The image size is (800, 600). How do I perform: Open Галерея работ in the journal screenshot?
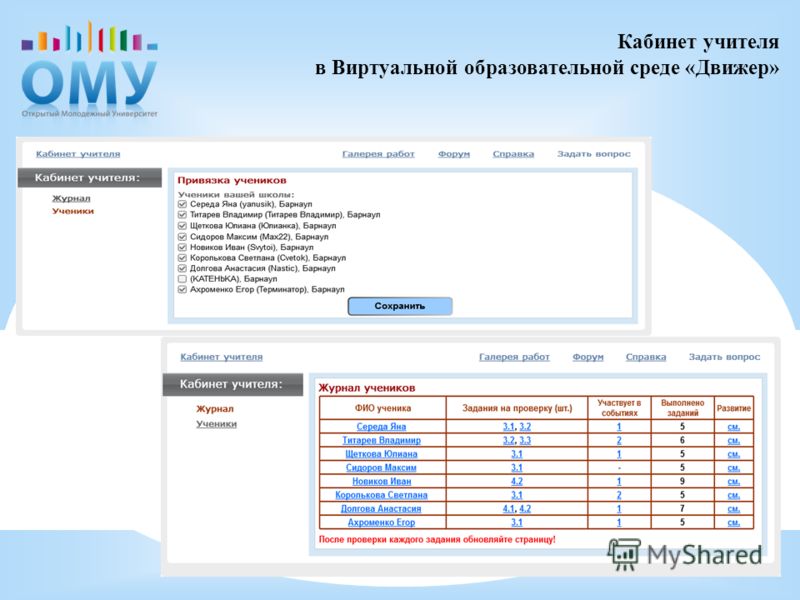tap(514, 357)
